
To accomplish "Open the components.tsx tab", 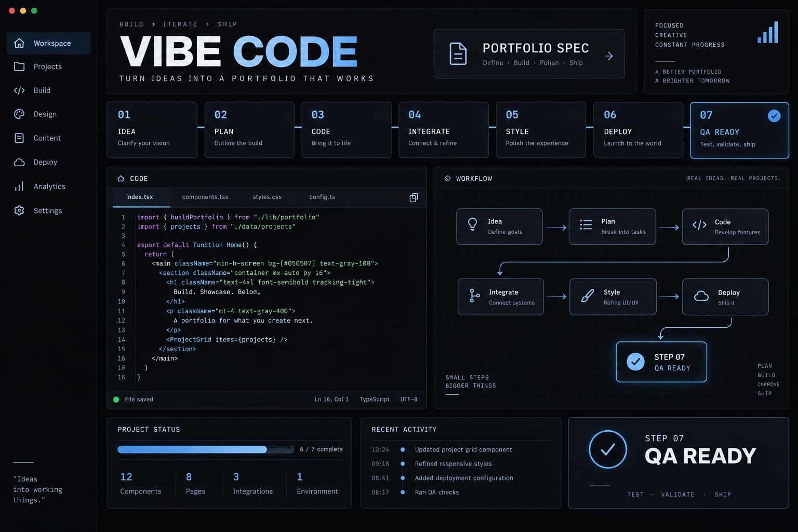I will pyautogui.click(x=205, y=197).
